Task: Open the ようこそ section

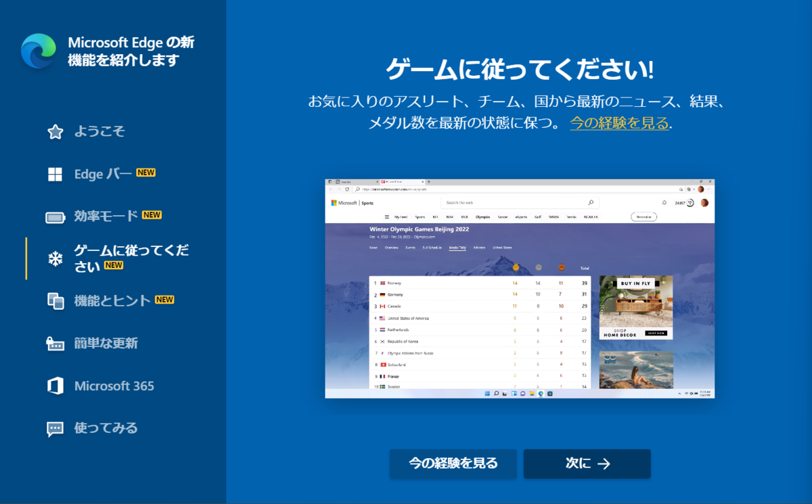Action: point(99,131)
